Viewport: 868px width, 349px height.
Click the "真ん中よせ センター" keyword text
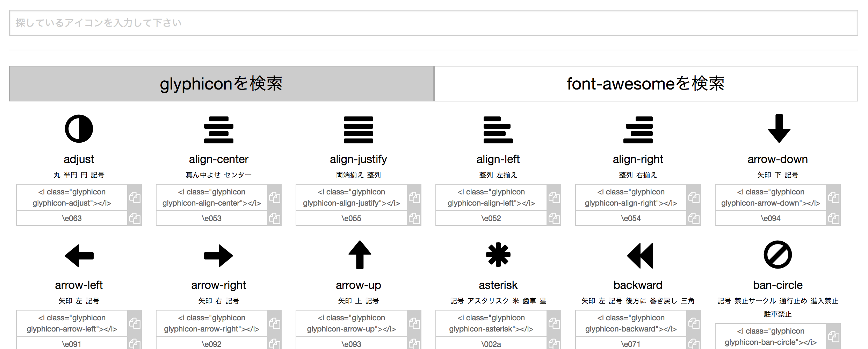(219, 175)
